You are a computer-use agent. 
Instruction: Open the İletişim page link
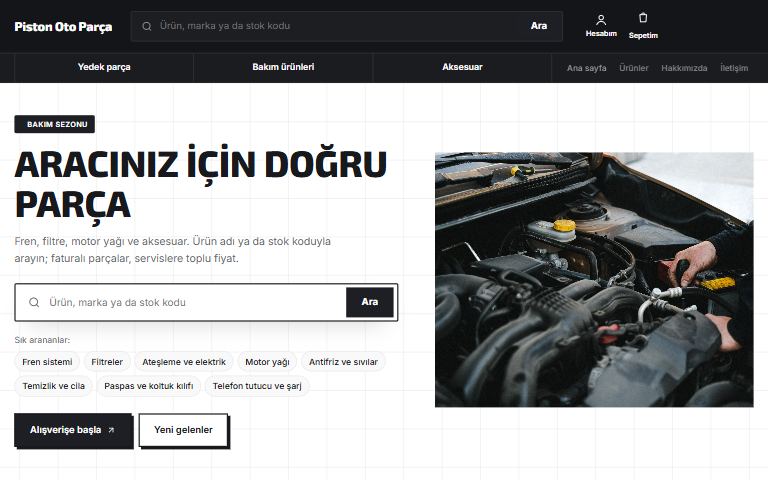click(x=734, y=68)
